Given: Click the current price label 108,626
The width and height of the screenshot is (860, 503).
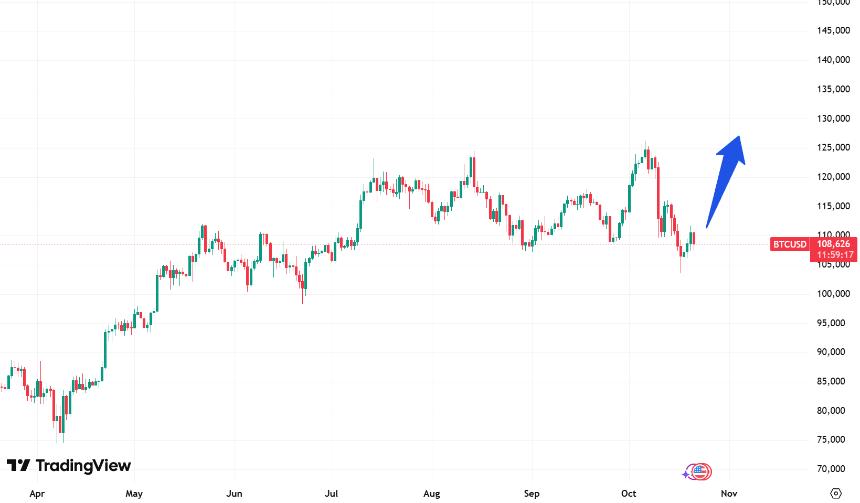Looking at the screenshot, I should point(833,243).
